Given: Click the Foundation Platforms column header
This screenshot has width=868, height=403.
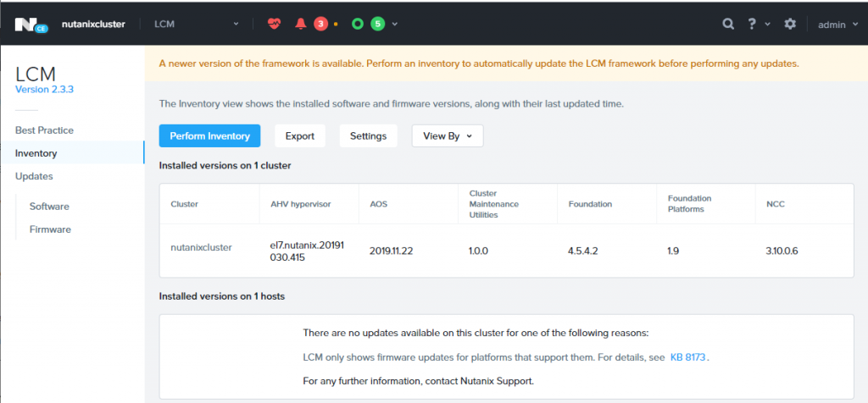Looking at the screenshot, I should 689,204.
